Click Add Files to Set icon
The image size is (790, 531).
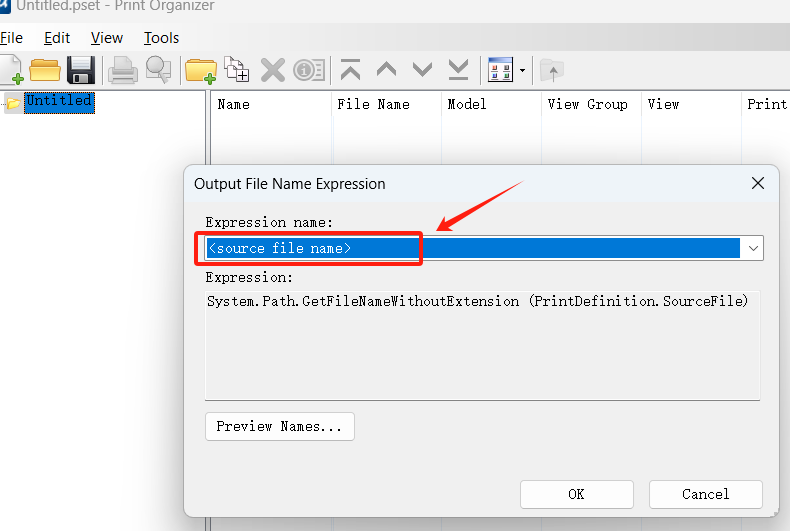237,70
